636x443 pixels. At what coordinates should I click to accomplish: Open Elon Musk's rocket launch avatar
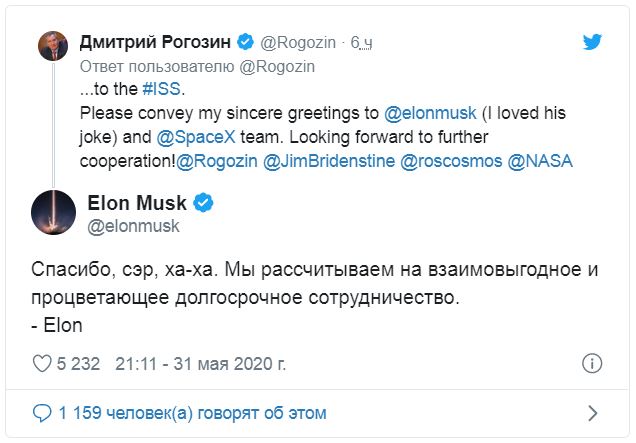(x=53, y=212)
